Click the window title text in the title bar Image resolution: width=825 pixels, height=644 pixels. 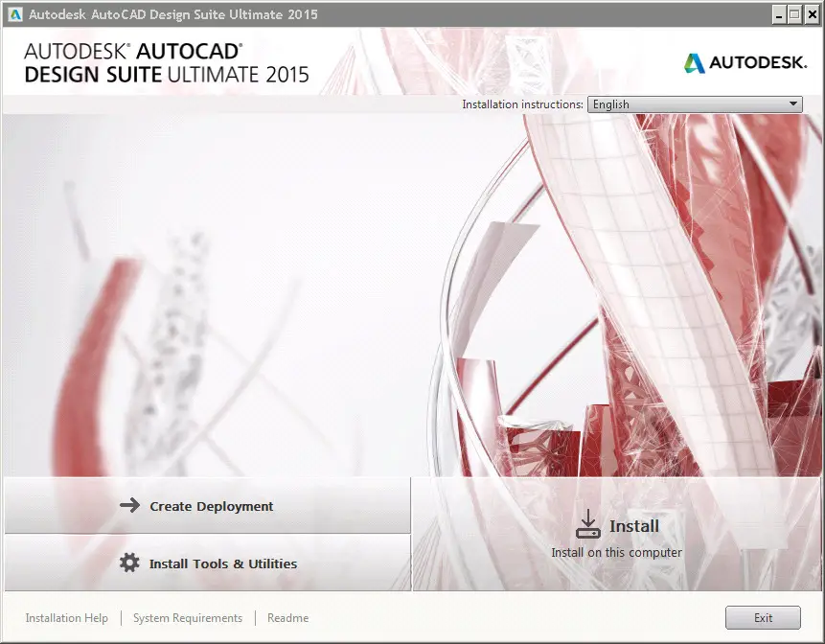click(173, 14)
